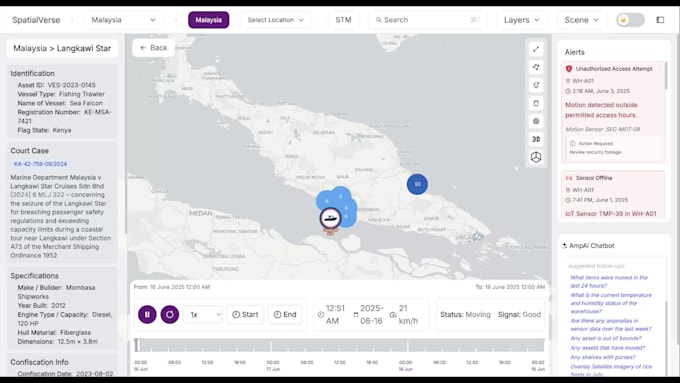Click the SpatialVerse logo text

tap(36, 20)
